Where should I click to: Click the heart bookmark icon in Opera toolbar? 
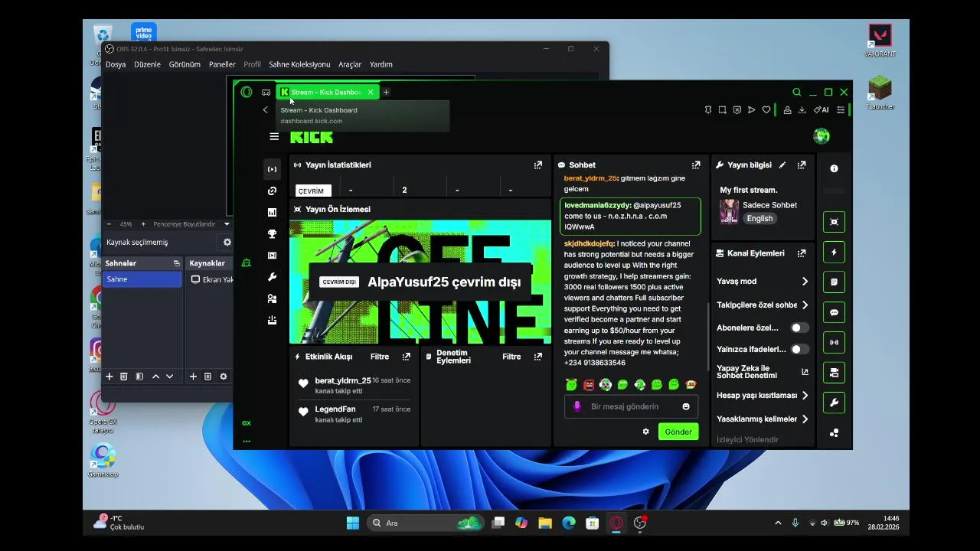766,110
